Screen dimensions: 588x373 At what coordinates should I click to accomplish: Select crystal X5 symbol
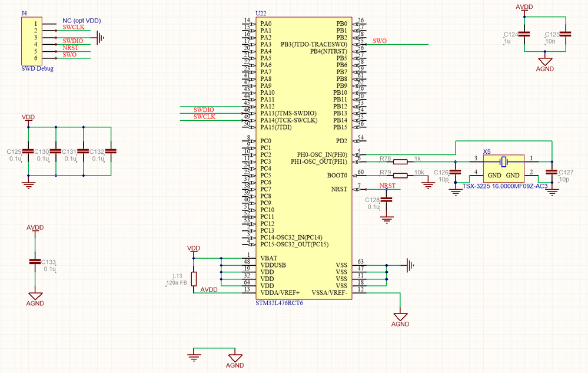[504, 169]
